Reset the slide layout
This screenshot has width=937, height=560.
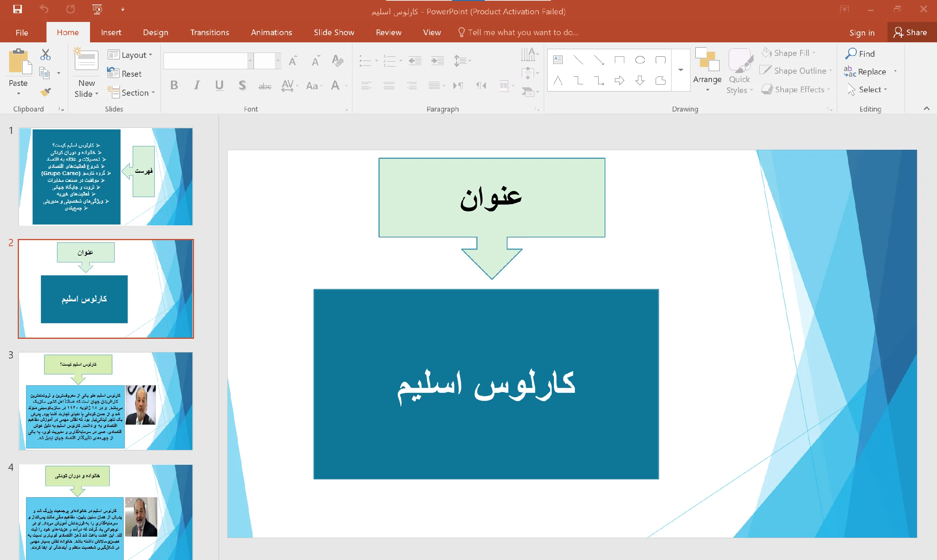coord(124,74)
